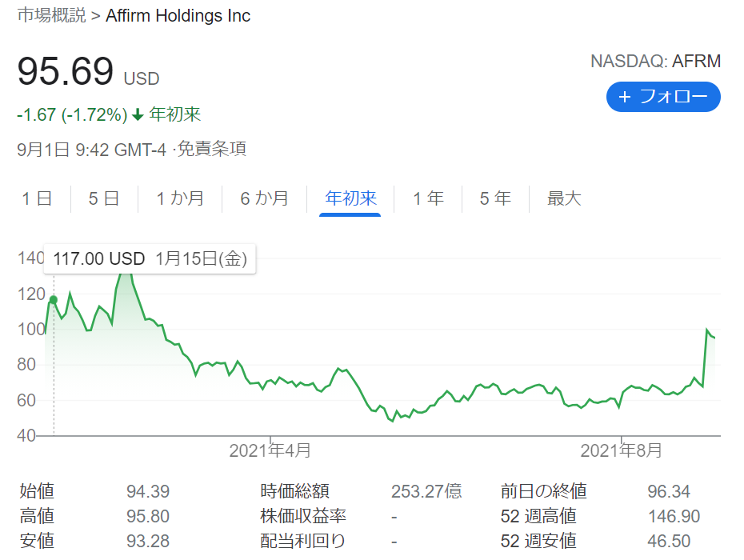Click the USD currency label beside the price
This screenshot has height=560, width=744.
pyautogui.click(x=142, y=78)
